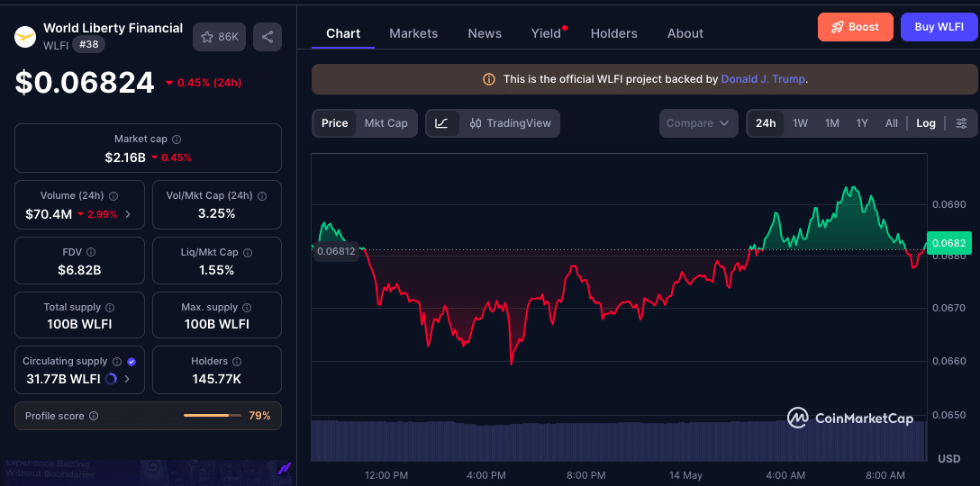
Task: Click the 14 May date axis label
Action: (x=685, y=475)
